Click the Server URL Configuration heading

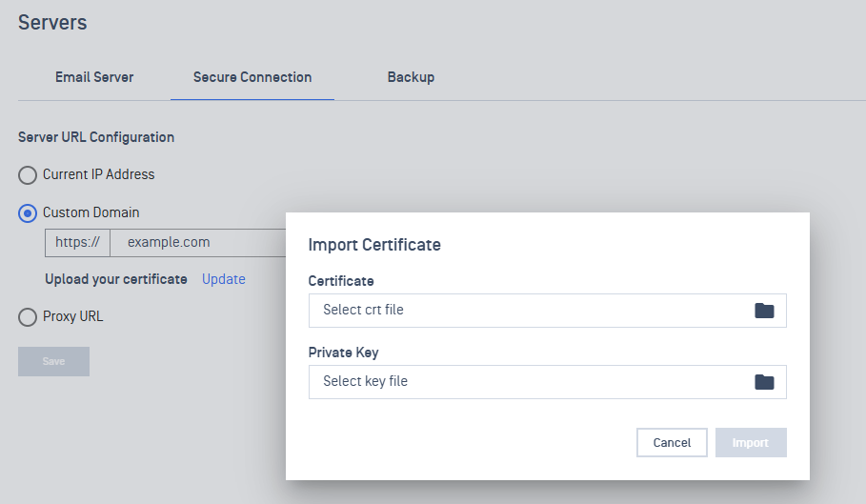coord(96,137)
